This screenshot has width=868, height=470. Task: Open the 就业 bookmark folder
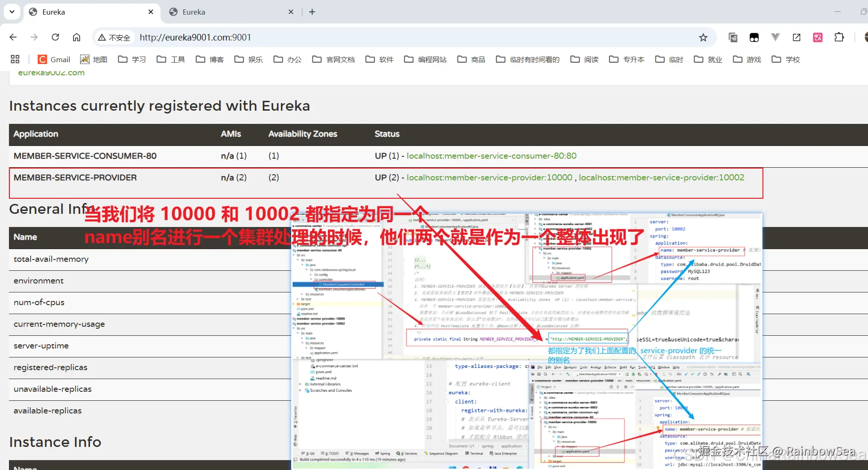click(x=708, y=59)
